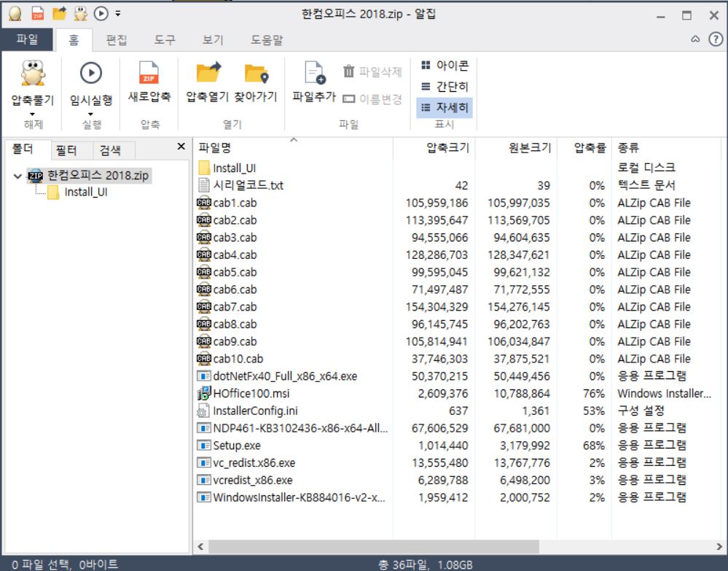This screenshot has width=728, height=571.
Task: Sort by the 파일명 column header
Action: [x=294, y=148]
